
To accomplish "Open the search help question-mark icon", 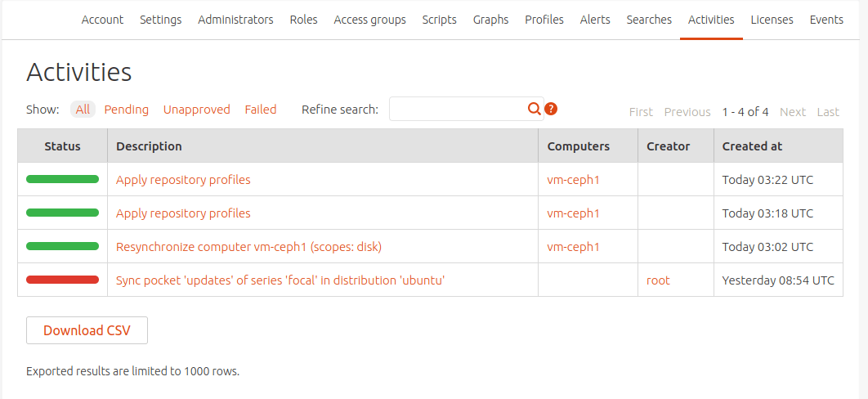I will coord(551,109).
